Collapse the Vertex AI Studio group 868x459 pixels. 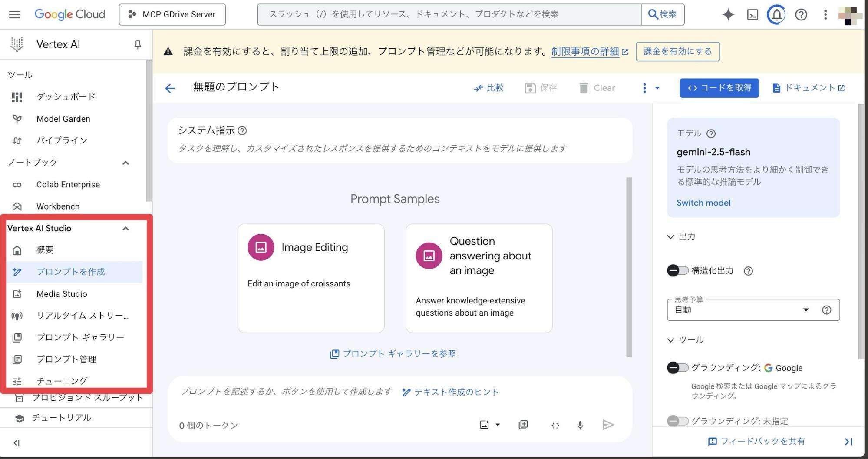(x=125, y=228)
